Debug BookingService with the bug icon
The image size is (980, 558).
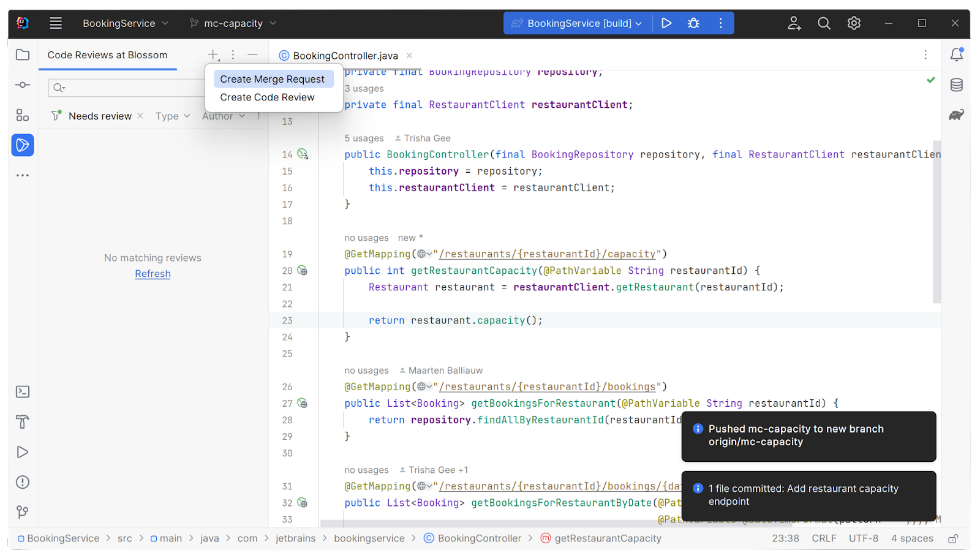click(x=693, y=23)
